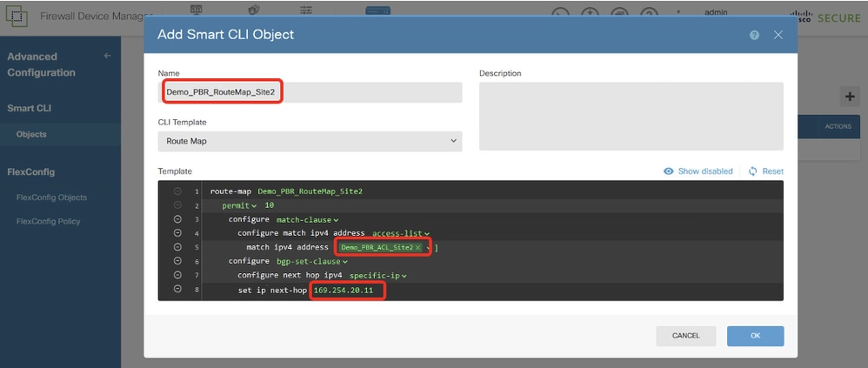Disable line 5 match ipv4 address

(177, 247)
